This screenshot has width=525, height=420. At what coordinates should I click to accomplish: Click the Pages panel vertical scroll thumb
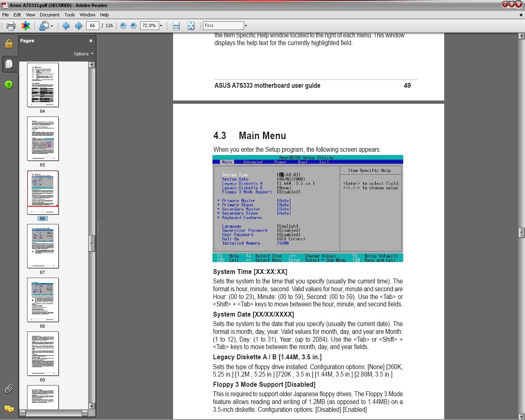point(92,243)
